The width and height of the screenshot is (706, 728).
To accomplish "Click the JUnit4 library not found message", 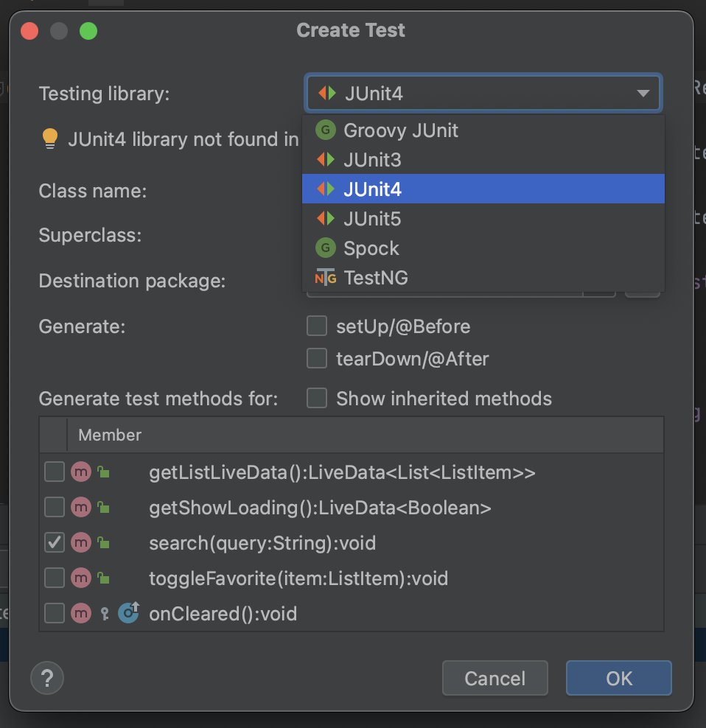I will 184,139.
